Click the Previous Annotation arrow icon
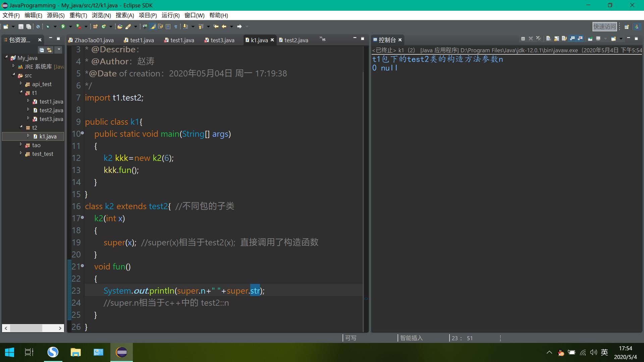Image resolution: width=644 pixels, height=362 pixels. [201, 26]
